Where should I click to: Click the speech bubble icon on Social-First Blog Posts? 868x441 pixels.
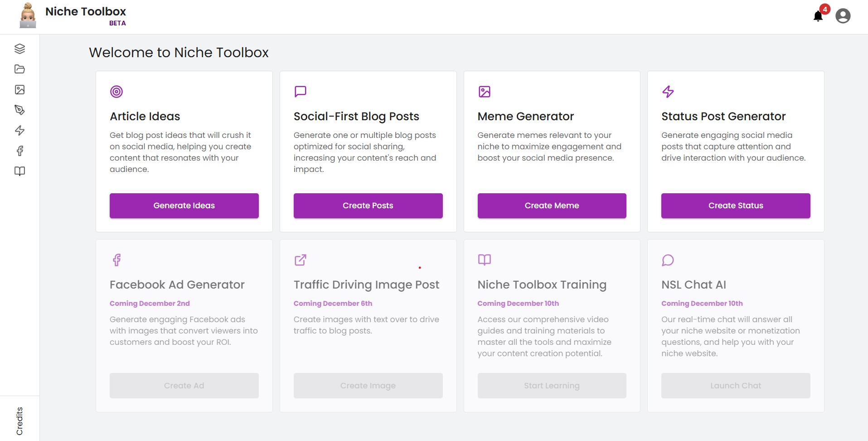click(301, 91)
